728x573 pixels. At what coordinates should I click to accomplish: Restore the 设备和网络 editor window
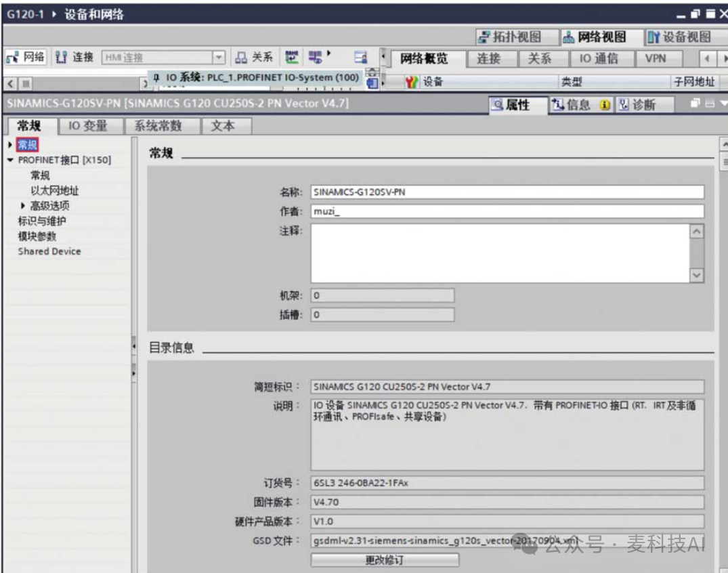tap(695, 14)
